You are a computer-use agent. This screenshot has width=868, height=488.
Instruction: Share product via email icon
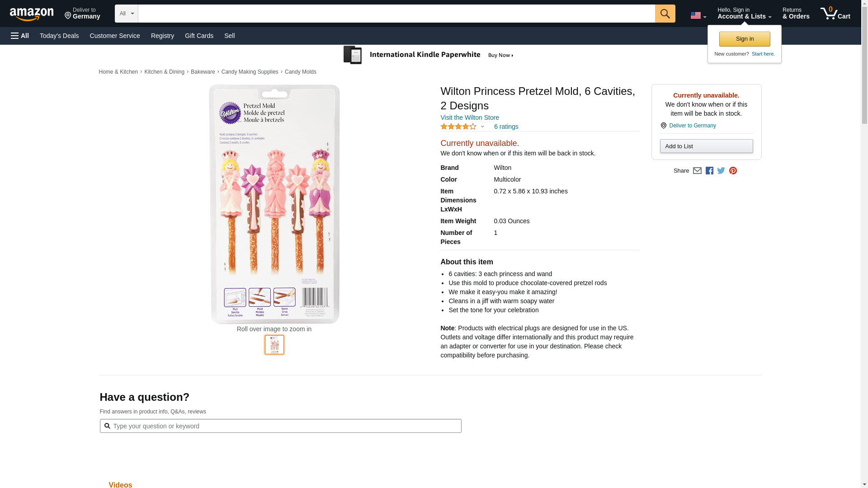697,171
